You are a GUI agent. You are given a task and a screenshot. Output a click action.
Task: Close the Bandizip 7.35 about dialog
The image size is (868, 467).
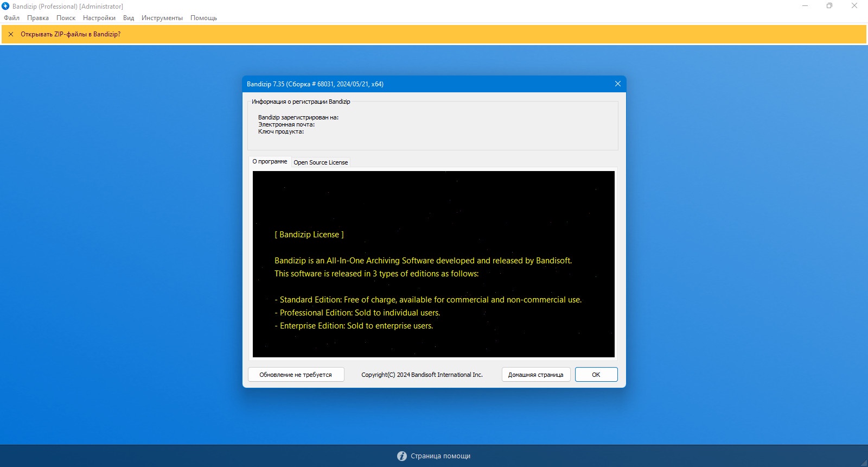tap(617, 84)
